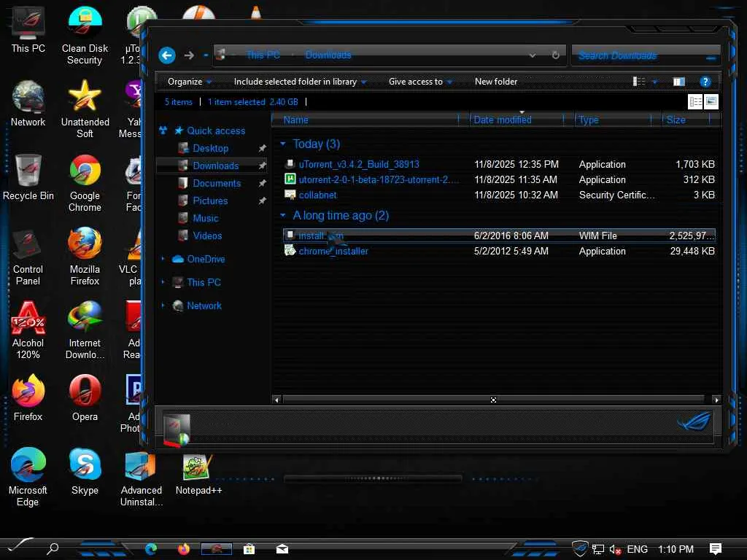Launch Notepad++ from desktop
The width and height of the screenshot is (747, 560).
pos(198,474)
